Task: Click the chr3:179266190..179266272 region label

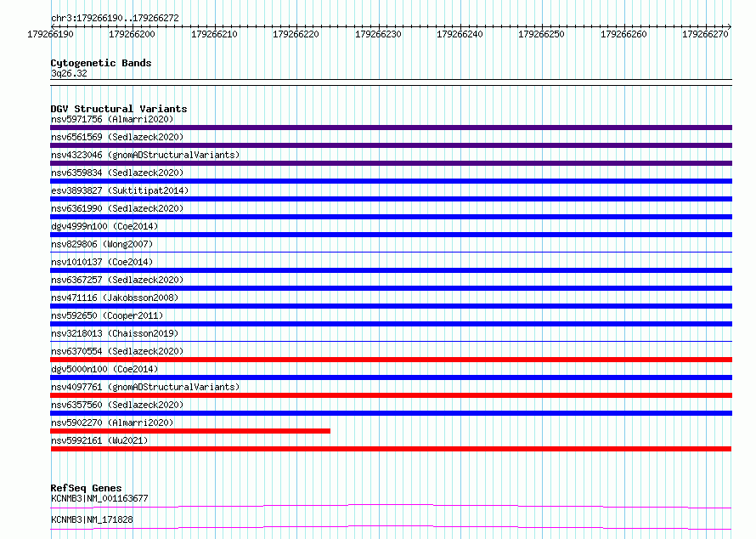Action: (115, 18)
